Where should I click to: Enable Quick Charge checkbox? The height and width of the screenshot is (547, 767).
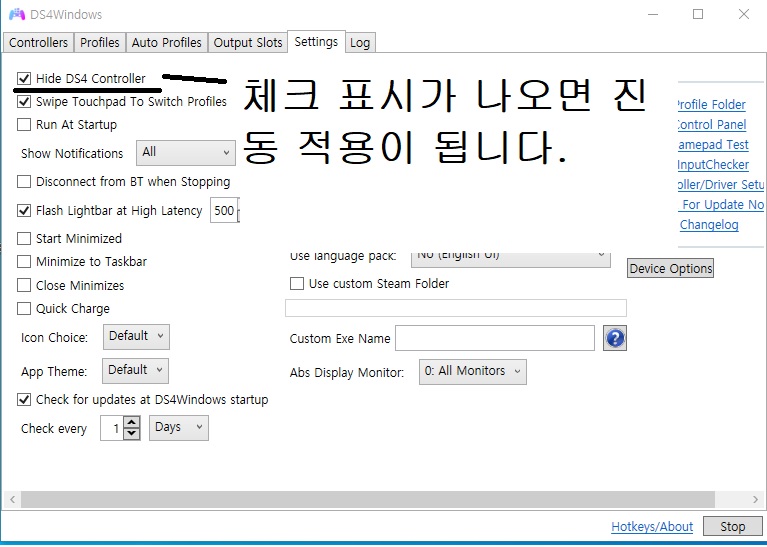coord(24,309)
